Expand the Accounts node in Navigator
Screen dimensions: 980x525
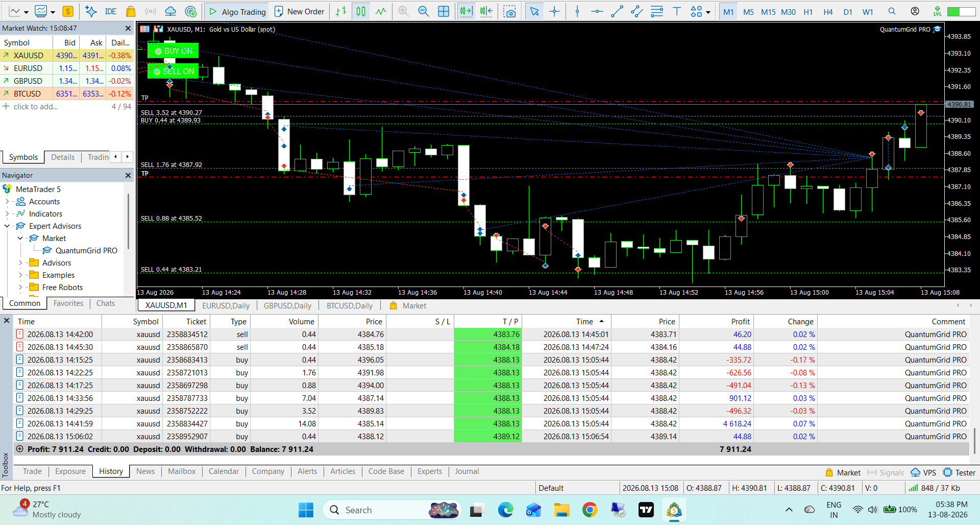pyautogui.click(x=7, y=201)
